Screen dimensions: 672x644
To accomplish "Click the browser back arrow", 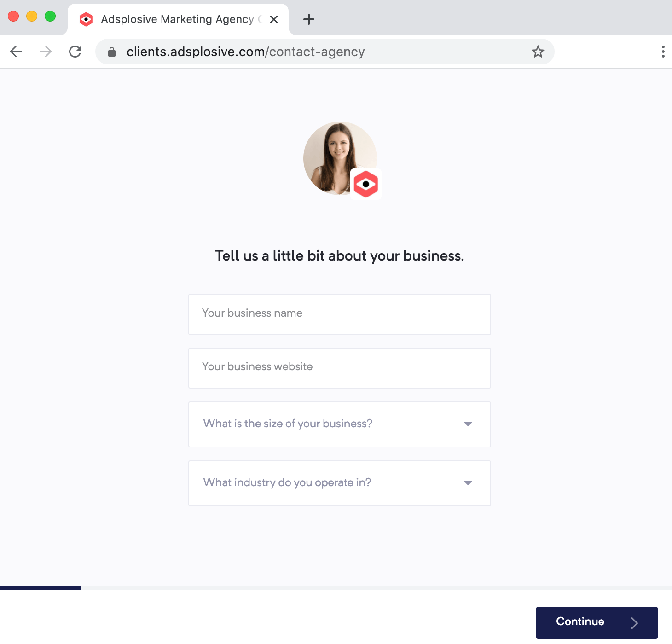I will point(16,52).
